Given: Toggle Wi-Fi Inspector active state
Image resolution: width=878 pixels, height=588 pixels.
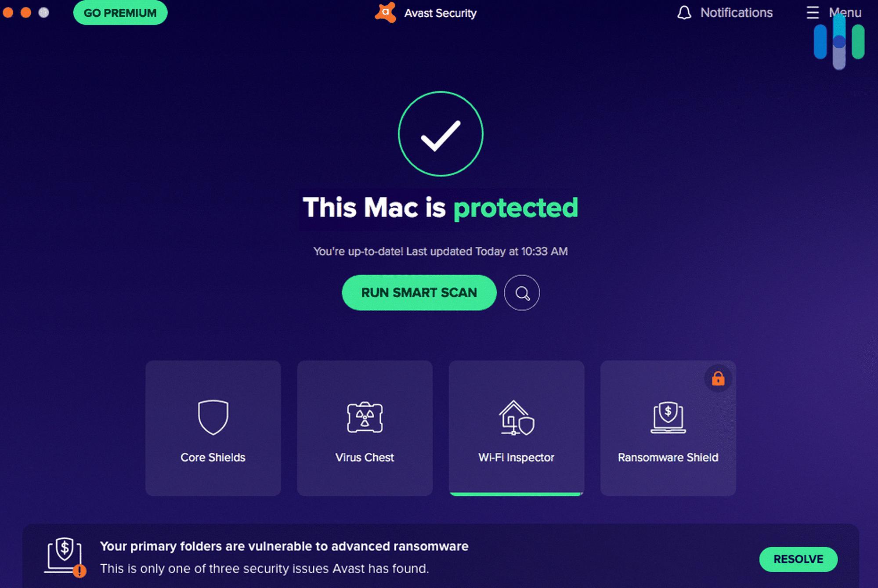Looking at the screenshot, I should tap(516, 427).
